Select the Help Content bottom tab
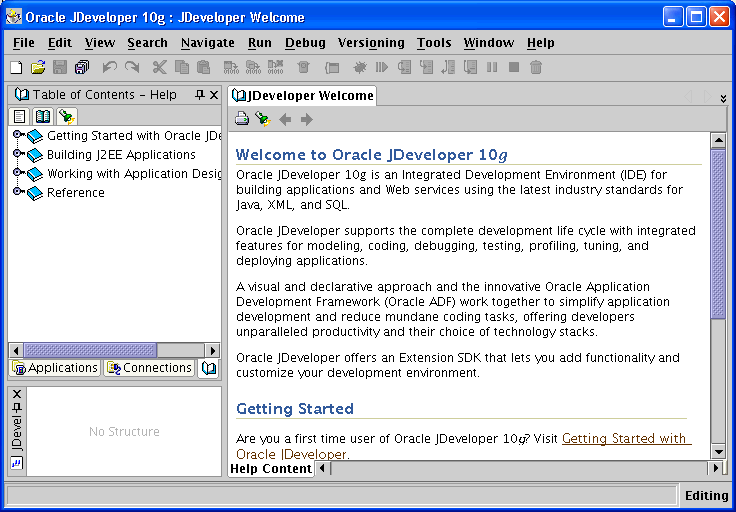The height and width of the screenshot is (512, 736). point(271,469)
